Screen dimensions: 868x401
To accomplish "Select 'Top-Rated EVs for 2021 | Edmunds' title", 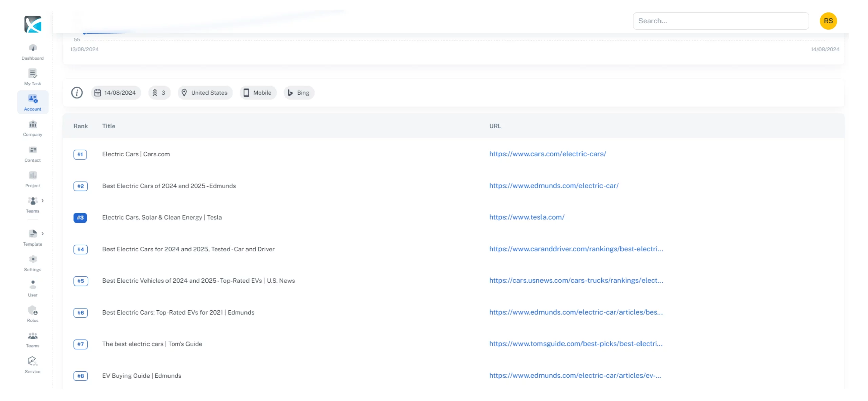I will point(178,312).
